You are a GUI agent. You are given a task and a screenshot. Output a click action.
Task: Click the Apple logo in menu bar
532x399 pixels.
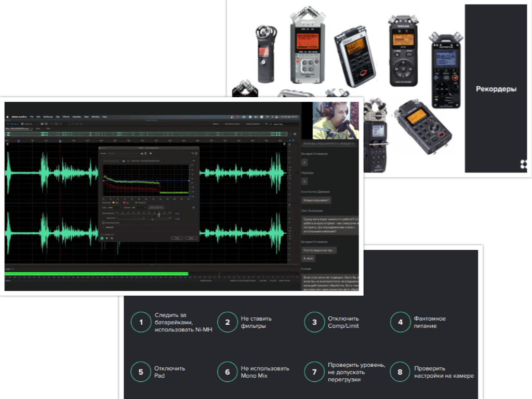point(8,117)
